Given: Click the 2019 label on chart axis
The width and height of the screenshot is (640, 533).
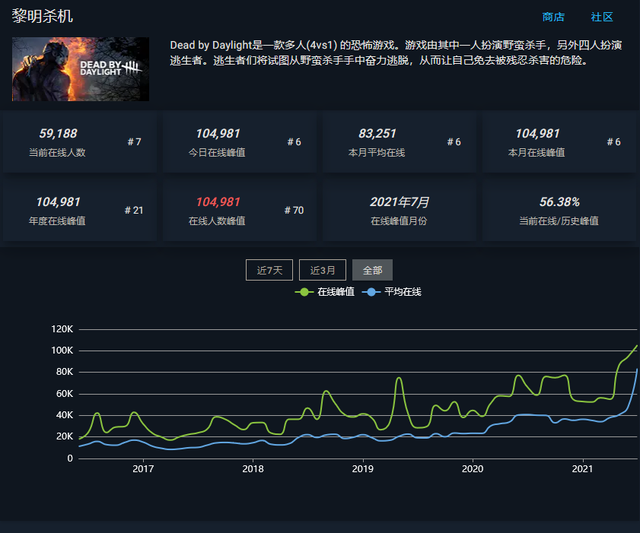Looking at the screenshot, I should 363,468.
